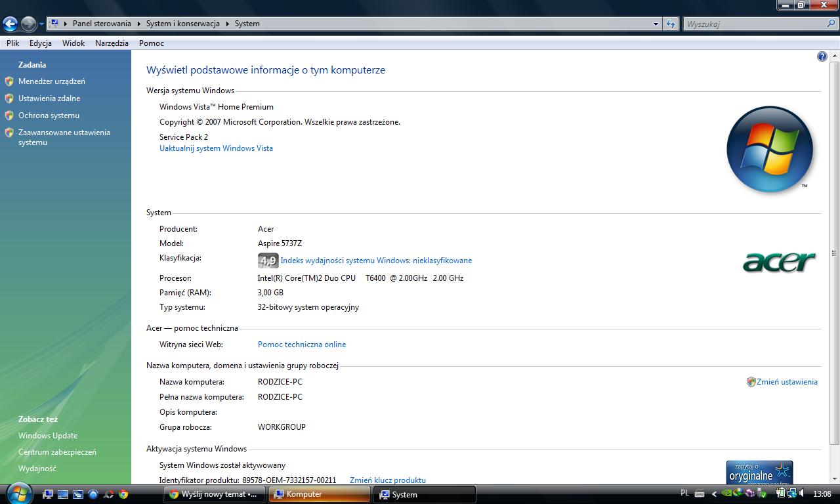Image resolution: width=840 pixels, height=504 pixels.
Task: Click the Zmień ustawienia link
Action: [x=787, y=382]
